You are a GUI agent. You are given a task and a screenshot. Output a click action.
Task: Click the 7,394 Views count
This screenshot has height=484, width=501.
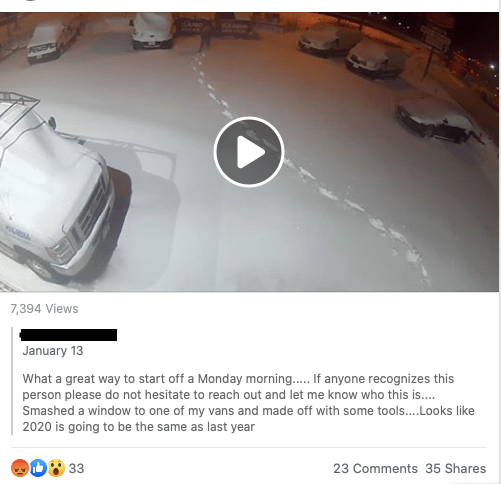pyautogui.click(x=44, y=309)
